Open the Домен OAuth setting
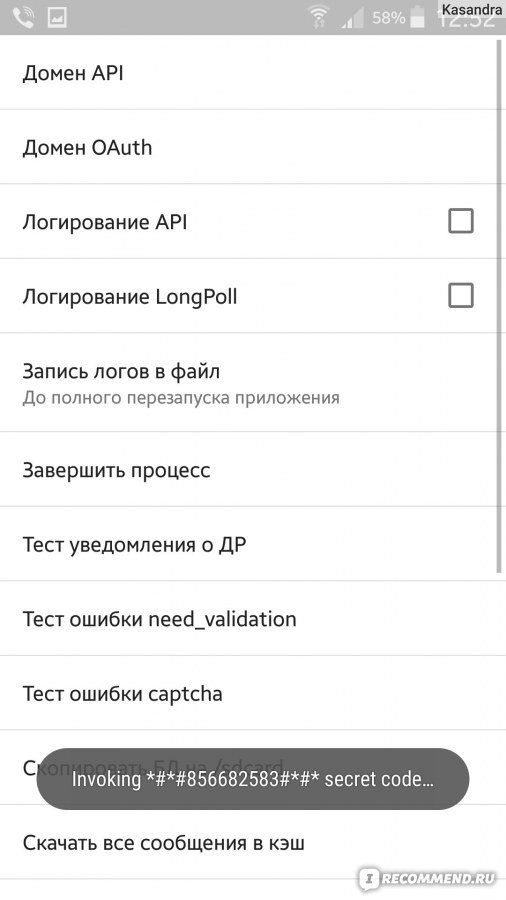 (x=249, y=147)
